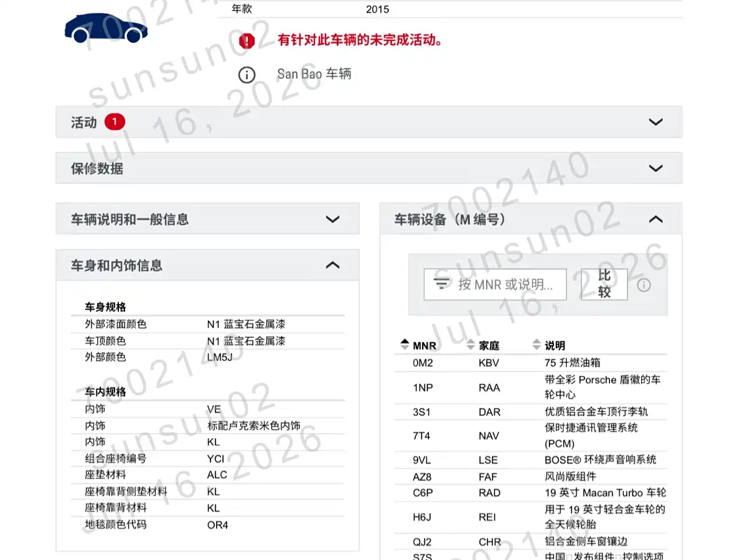
Task: Click the exterior colour code LM5J
Action: click(220, 357)
